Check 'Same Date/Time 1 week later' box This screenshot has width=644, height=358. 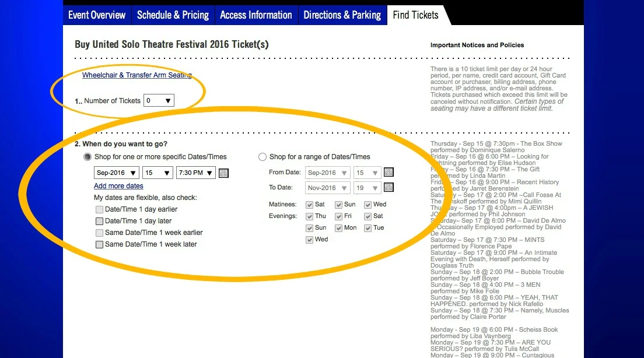99,244
